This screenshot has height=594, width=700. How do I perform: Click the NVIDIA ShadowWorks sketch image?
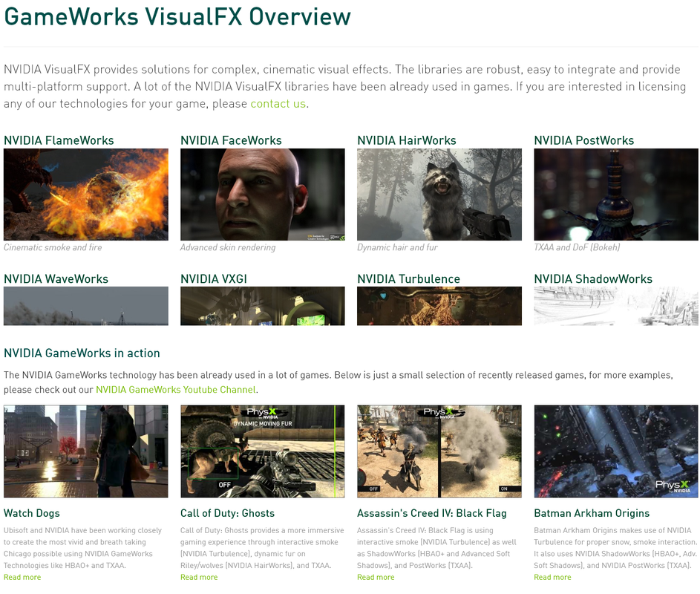[616, 306]
